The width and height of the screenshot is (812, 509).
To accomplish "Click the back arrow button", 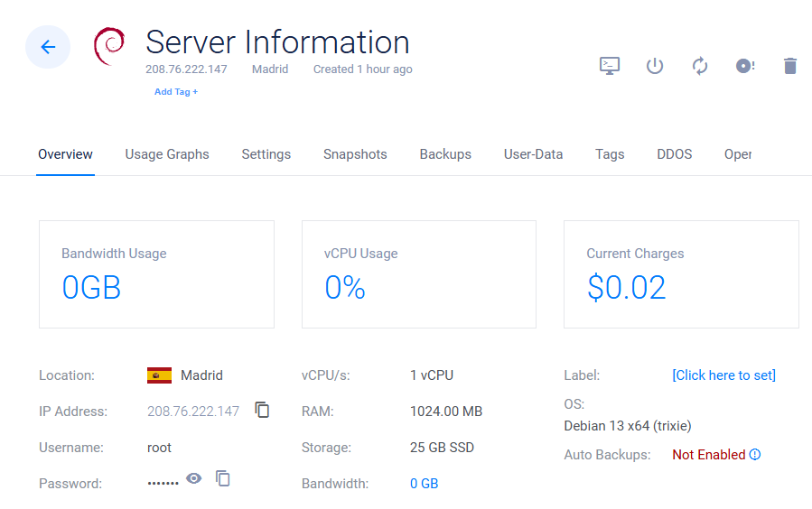I will click(x=48, y=47).
